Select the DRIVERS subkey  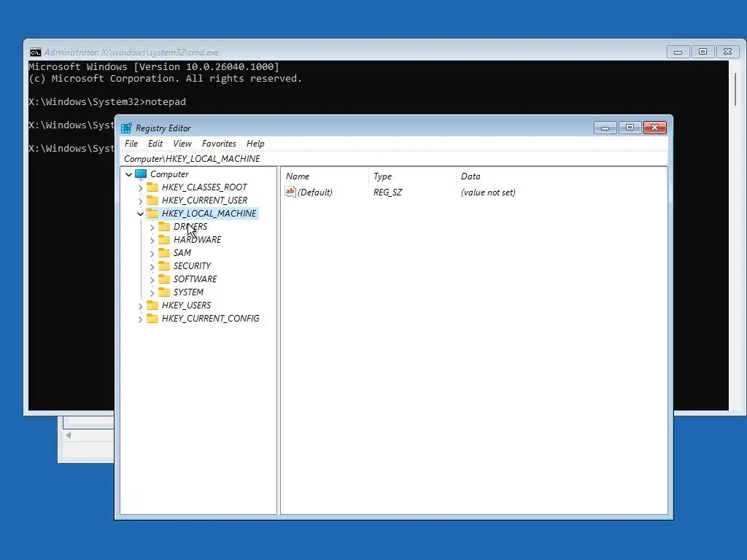[x=190, y=227]
